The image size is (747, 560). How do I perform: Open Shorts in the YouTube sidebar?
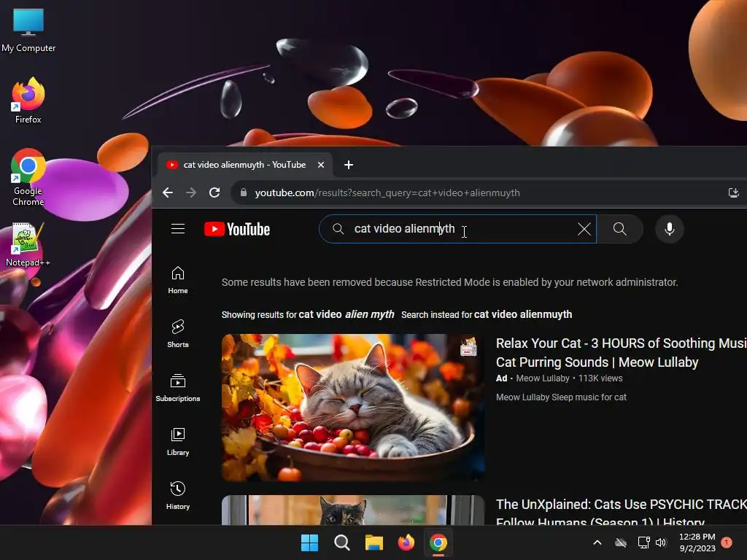(x=178, y=334)
